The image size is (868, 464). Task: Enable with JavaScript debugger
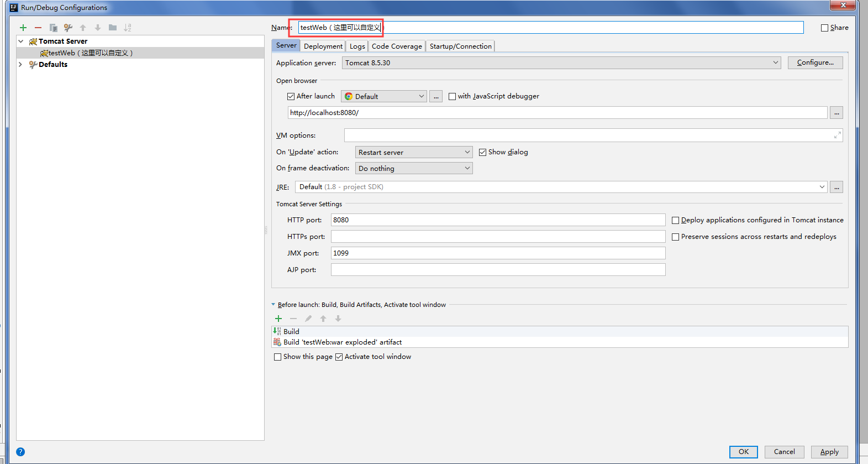tap(452, 96)
